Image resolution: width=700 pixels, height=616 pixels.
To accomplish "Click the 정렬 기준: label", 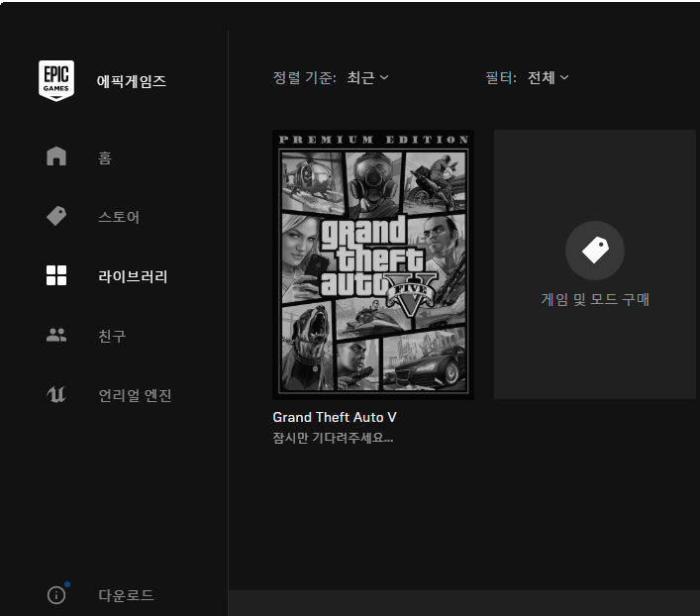I will pyautogui.click(x=304, y=77).
